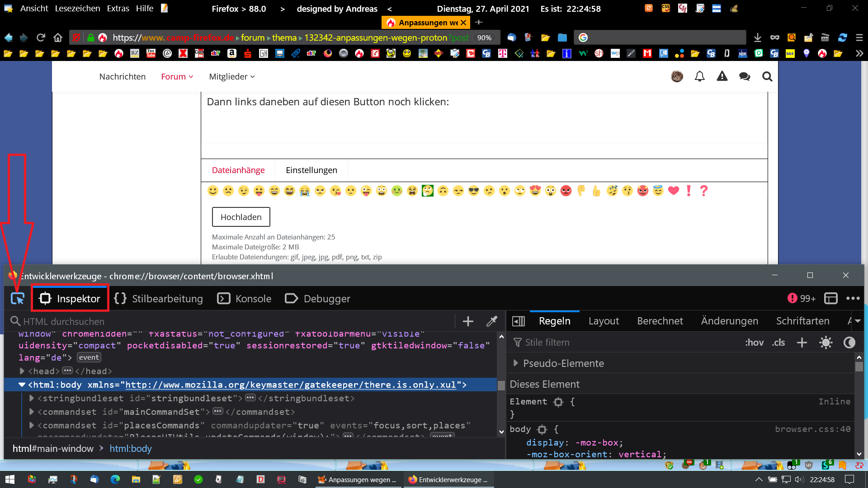Toggle light color scheme simulation sun icon
868x488 pixels.
pyautogui.click(x=826, y=343)
